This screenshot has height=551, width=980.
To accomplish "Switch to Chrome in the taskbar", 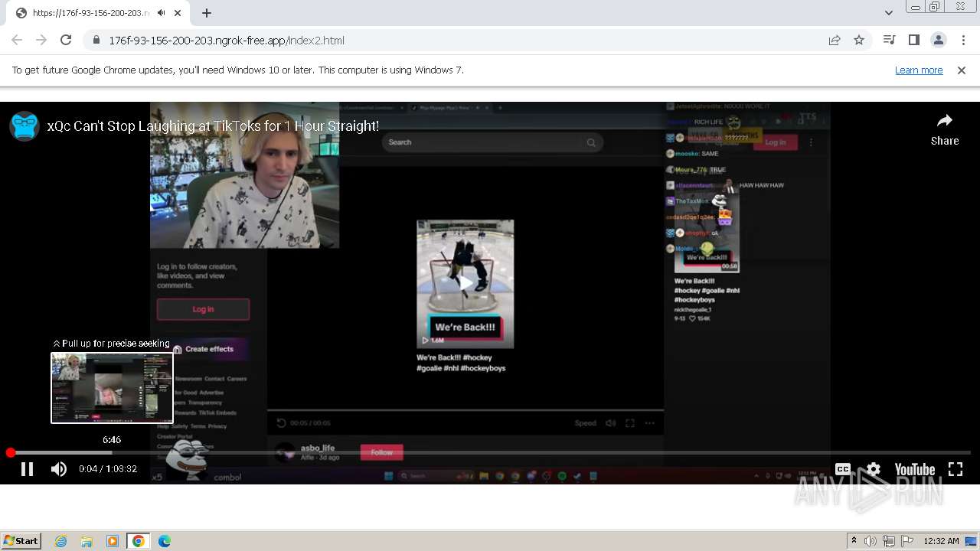I will pyautogui.click(x=138, y=541).
